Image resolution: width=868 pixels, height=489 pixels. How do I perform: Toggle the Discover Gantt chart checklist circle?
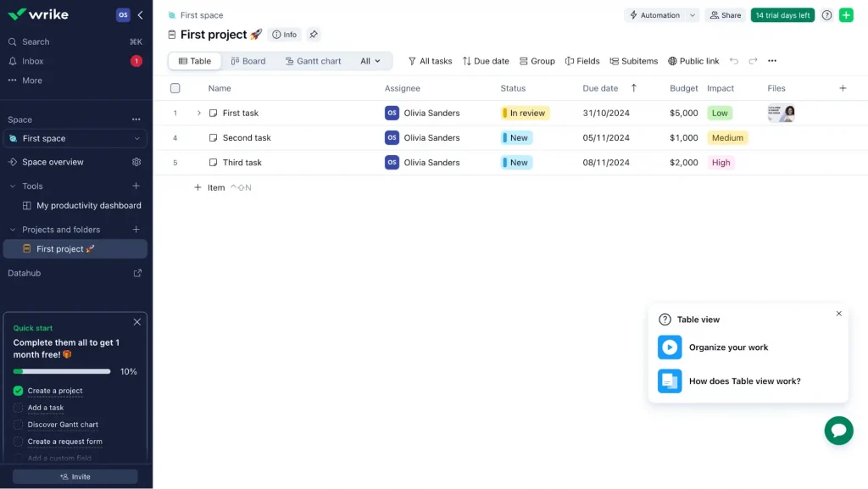19,425
